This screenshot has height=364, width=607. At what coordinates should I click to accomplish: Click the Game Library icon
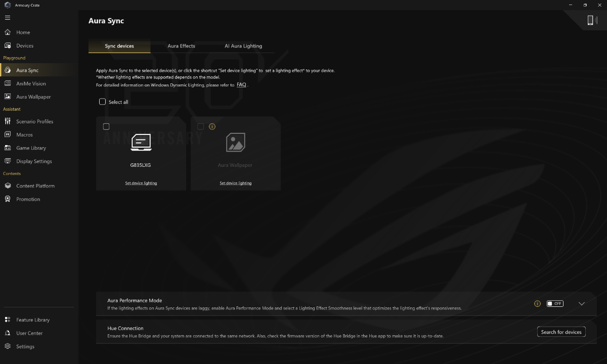[x=8, y=148]
